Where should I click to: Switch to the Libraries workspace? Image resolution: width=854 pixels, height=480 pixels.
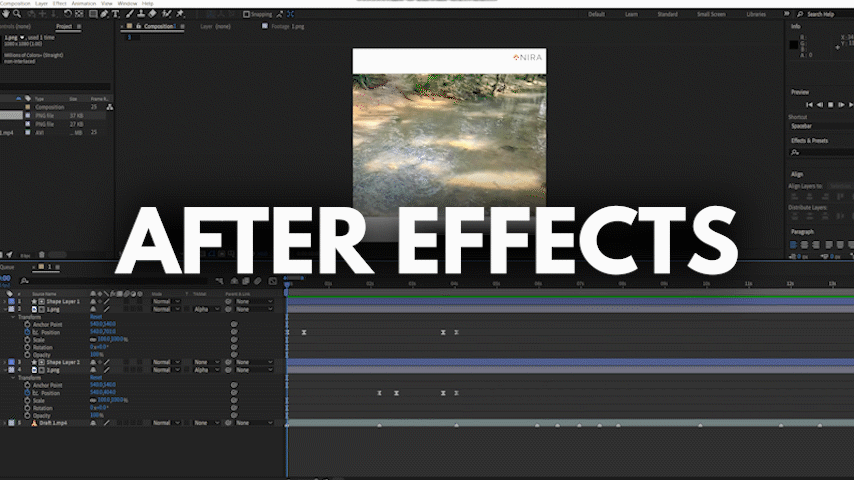755,14
